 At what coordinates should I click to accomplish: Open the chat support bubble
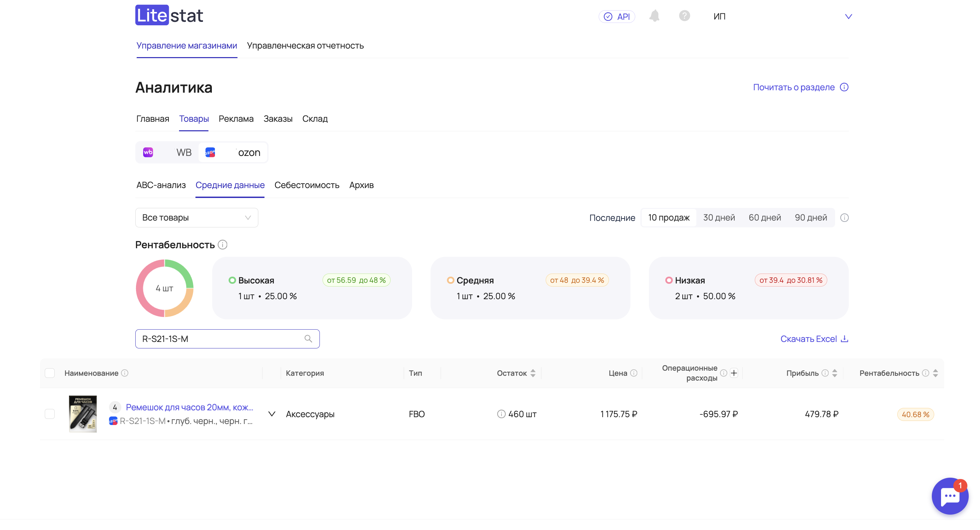click(950, 496)
